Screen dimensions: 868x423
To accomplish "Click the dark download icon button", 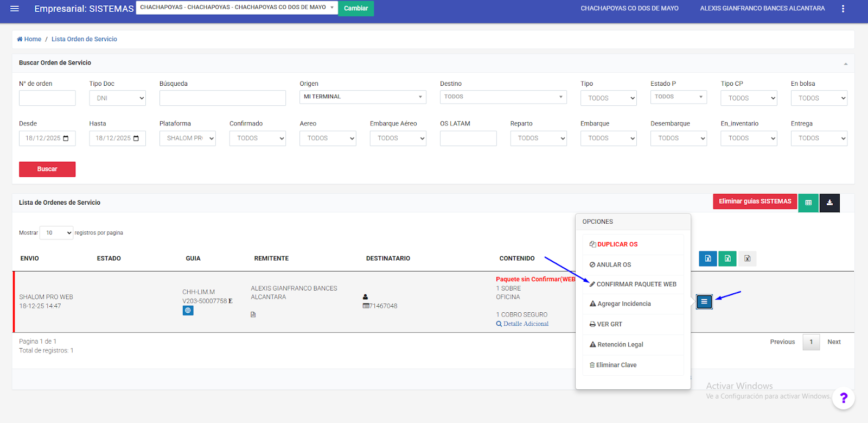I will click(x=829, y=203).
